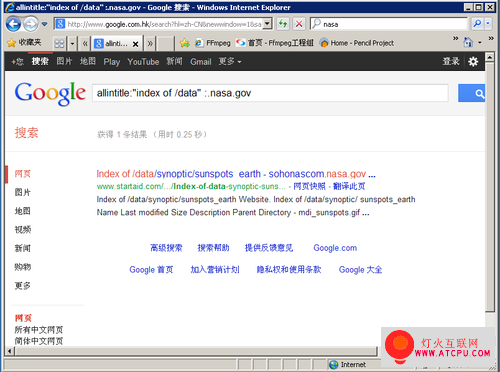Open Home - Pencil Project favorite

357,43
